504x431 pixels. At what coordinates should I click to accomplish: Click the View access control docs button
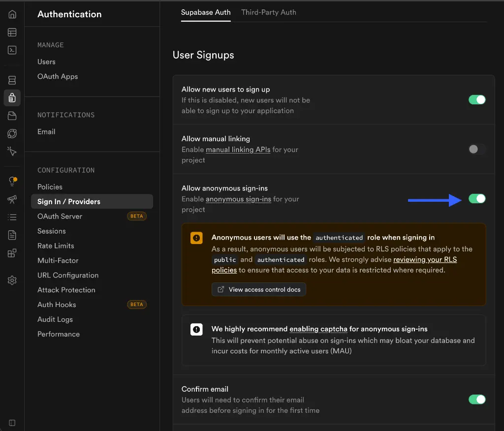pos(259,289)
